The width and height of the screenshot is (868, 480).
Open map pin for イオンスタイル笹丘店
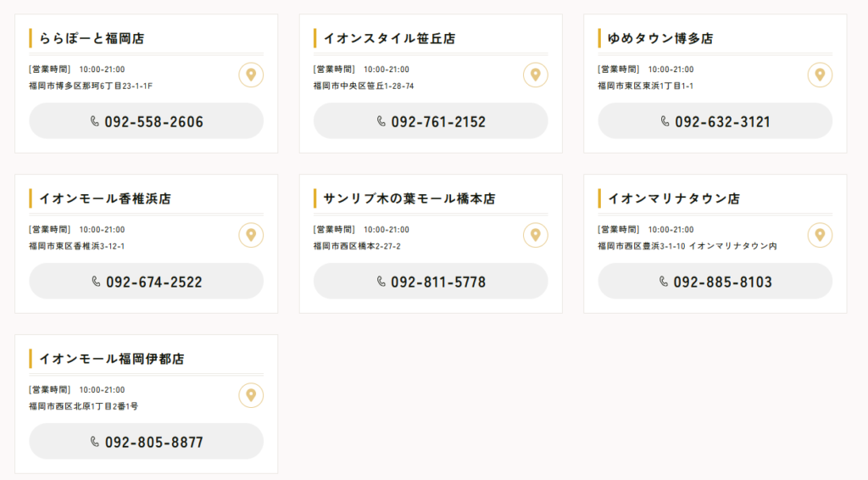point(536,75)
